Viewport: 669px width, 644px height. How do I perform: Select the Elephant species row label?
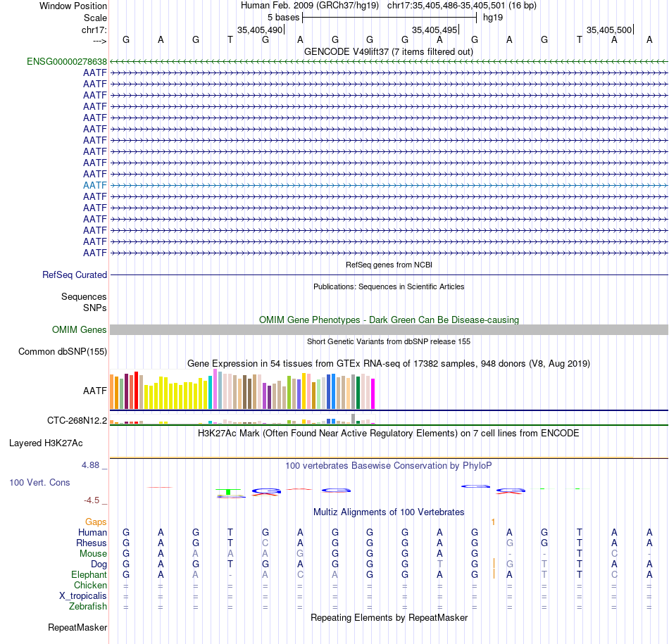[x=89, y=574]
